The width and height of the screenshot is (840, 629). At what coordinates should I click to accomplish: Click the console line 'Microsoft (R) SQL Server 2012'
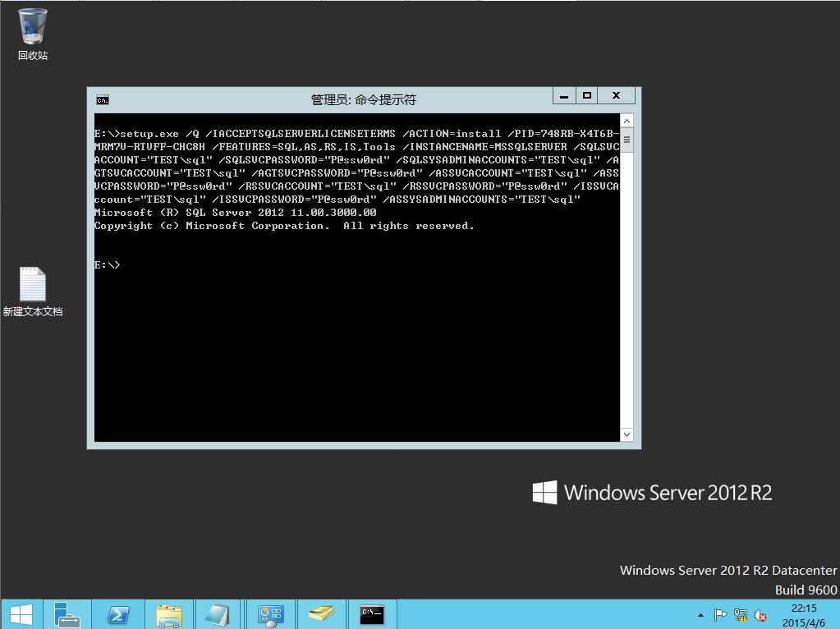click(235, 213)
